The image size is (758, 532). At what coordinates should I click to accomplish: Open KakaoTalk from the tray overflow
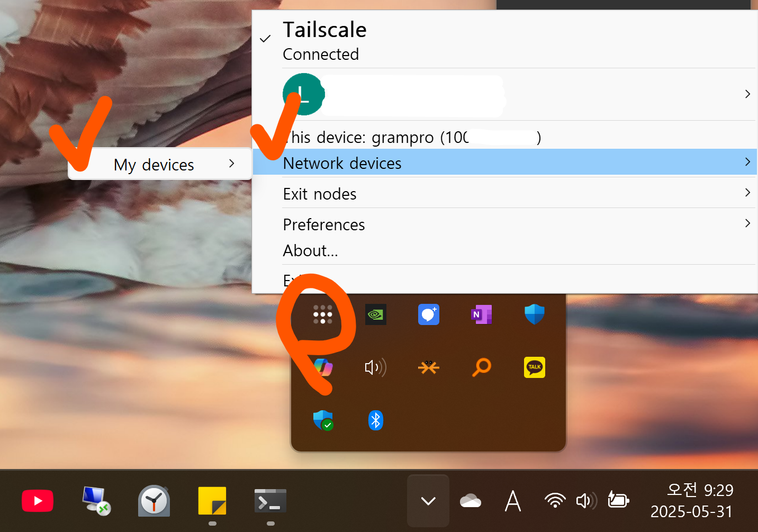(534, 367)
